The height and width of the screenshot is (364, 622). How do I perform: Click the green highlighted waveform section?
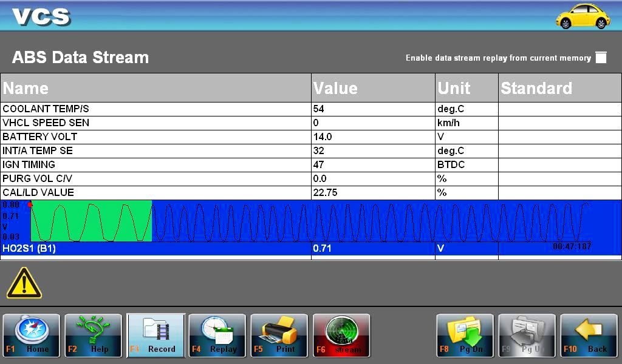coord(91,221)
